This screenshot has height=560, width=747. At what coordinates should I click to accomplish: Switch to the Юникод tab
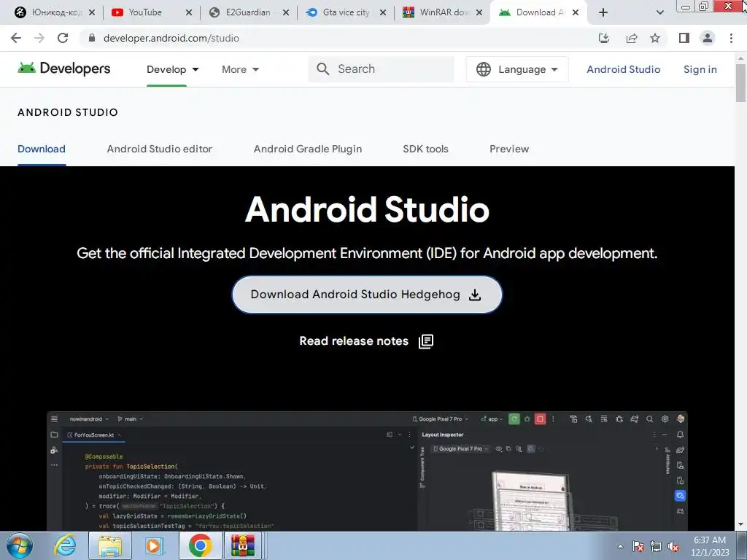click(x=56, y=12)
